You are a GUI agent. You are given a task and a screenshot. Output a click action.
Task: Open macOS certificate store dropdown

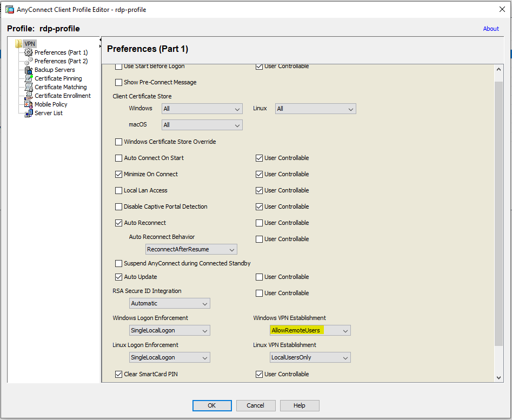[202, 125]
